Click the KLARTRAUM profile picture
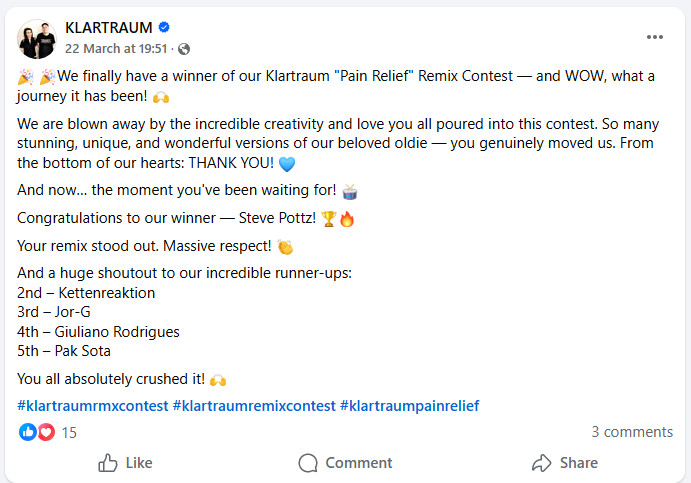 click(36, 38)
